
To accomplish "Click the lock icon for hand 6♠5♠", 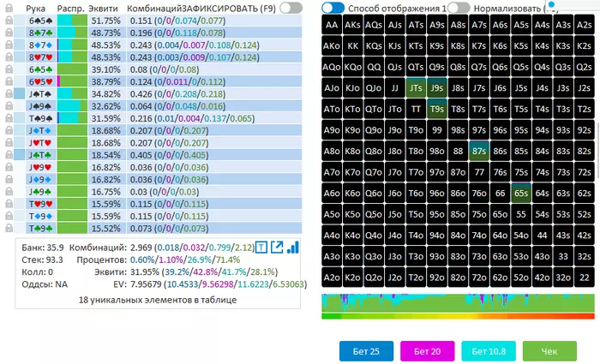I will tap(9, 21).
